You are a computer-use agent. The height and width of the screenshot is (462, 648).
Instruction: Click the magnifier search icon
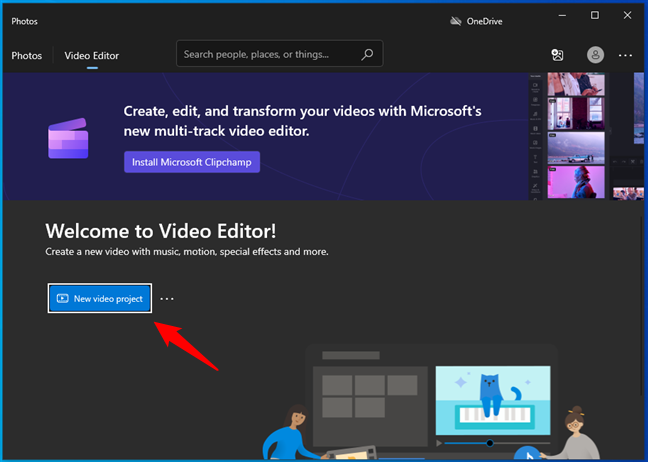click(x=367, y=54)
